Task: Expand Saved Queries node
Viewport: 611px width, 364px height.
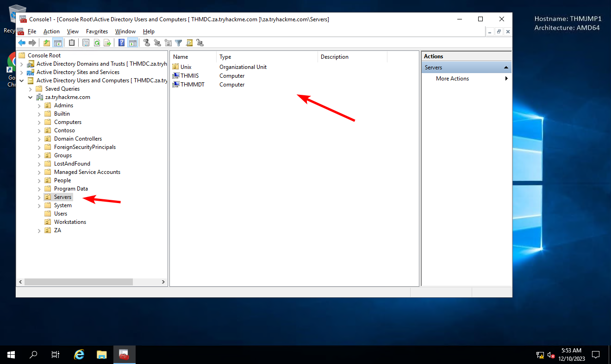Action: pos(30,89)
